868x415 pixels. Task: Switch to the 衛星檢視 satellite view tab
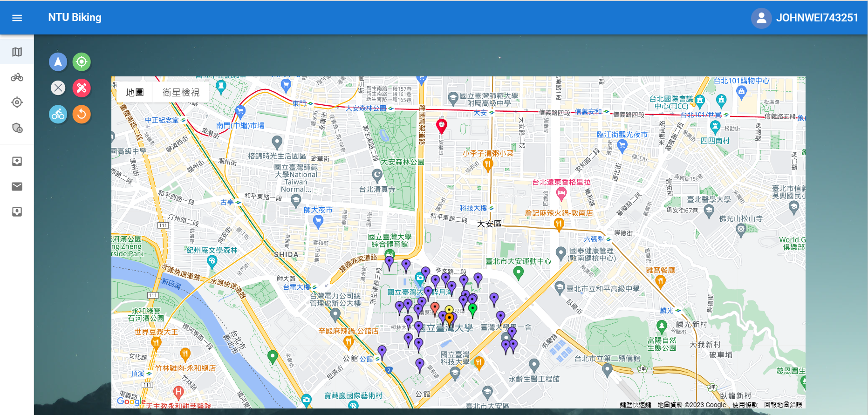tap(181, 93)
